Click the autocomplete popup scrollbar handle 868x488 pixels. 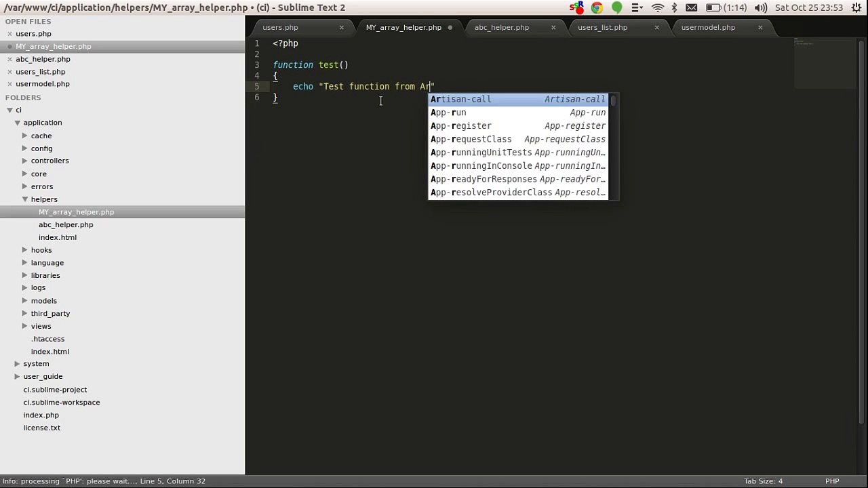(613, 101)
